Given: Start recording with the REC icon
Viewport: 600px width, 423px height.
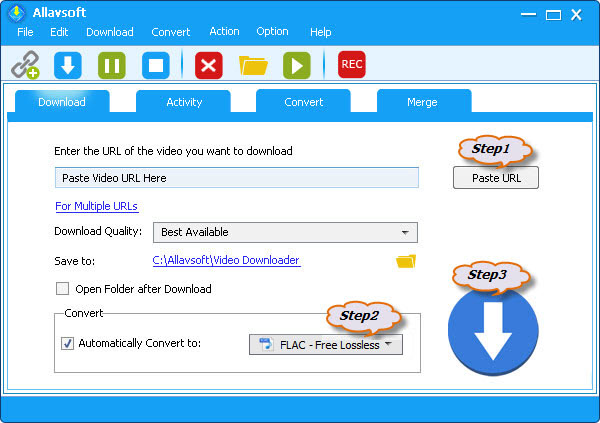Looking at the screenshot, I should click(x=352, y=64).
